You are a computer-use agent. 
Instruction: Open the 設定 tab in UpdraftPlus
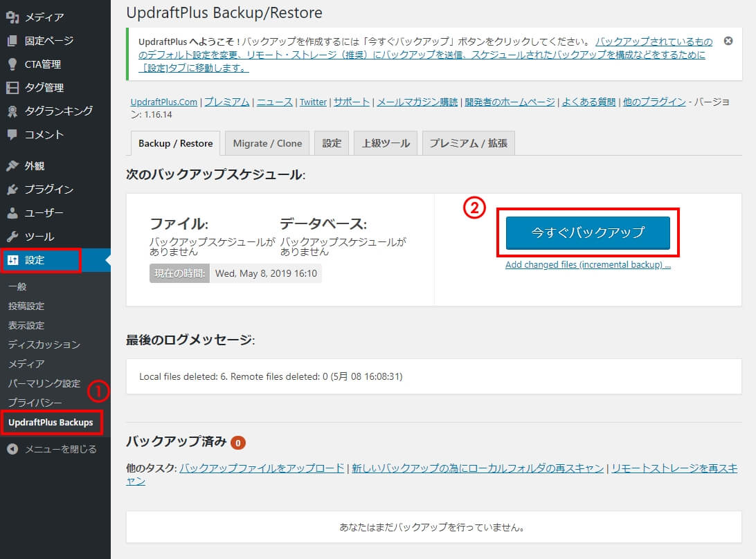pos(332,143)
